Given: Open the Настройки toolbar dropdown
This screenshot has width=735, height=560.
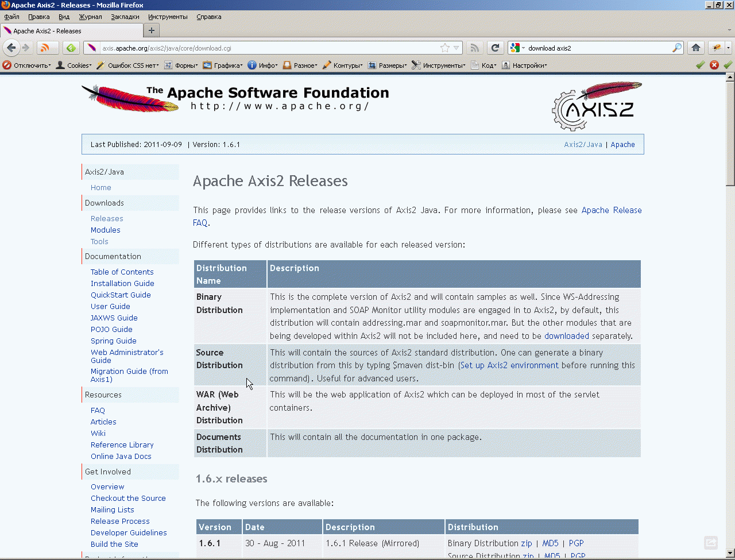Looking at the screenshot, I should [524, 65].
